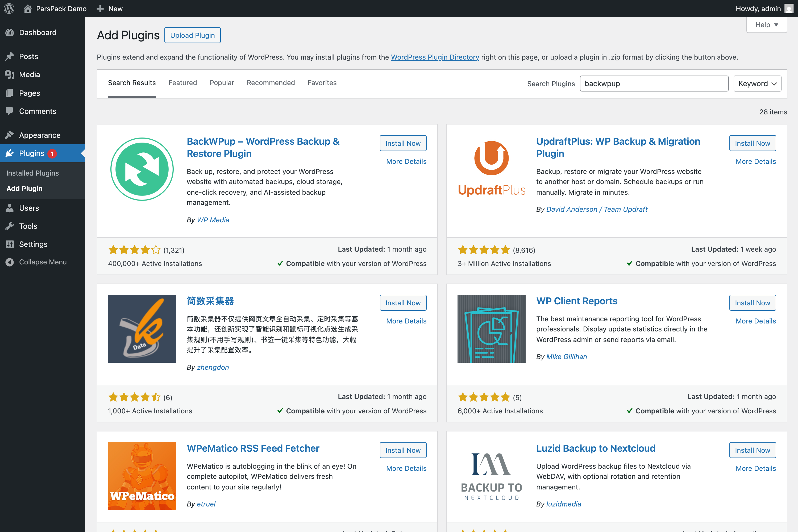
Task: Click the home icon beside ParsPack Demo
Action: click(27, 9)
